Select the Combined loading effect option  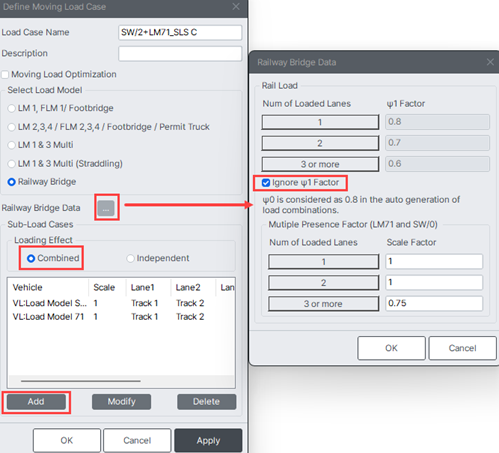click(x=31, y=258)
